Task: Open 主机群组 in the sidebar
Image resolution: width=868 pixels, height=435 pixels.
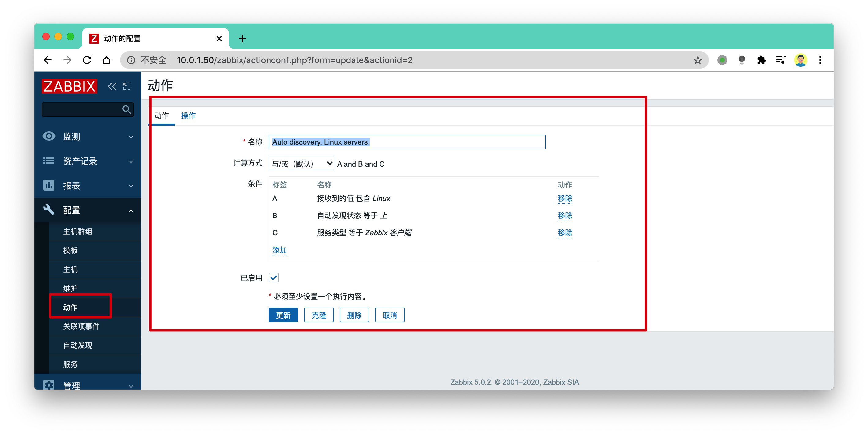Action: pyautogui.click(x=95, y=231)
